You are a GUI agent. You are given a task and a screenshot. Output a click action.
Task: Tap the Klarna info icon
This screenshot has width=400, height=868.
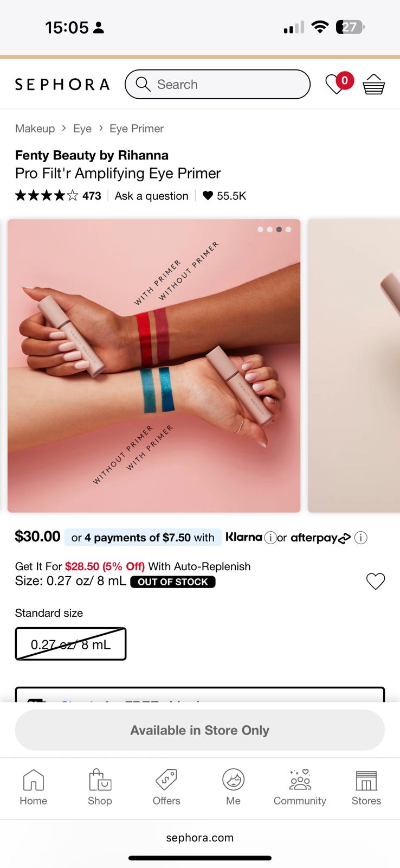(270, 538)
